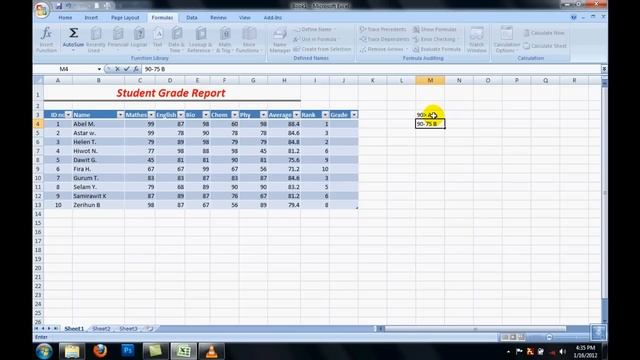Click the Excel help question-mark icon
Viewport: 640px width, 360px height.
573,18
